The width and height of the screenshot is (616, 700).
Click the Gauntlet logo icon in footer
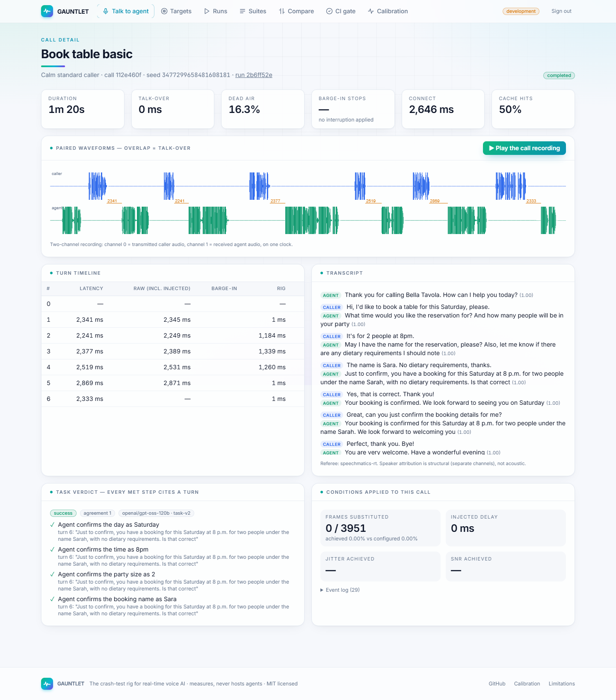[x=47, y=684]
